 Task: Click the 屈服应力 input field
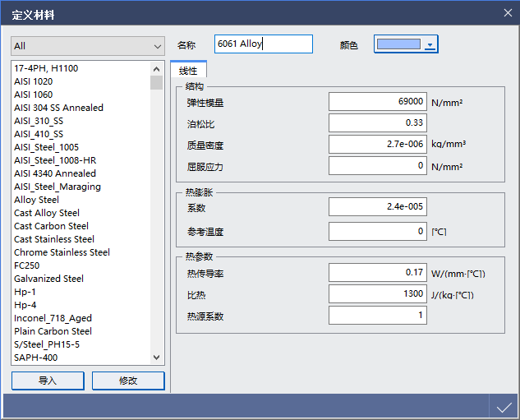click(377, 165)
